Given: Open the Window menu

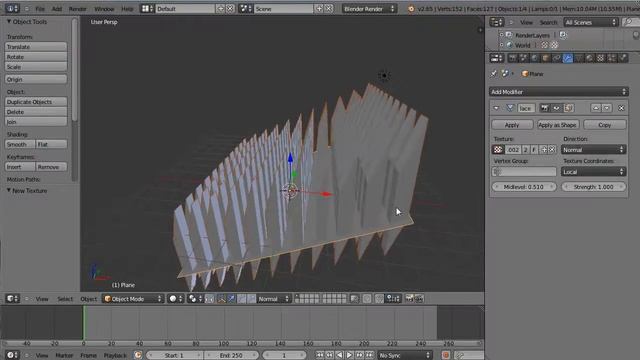Looking at the screenshot, I should 104,9.
